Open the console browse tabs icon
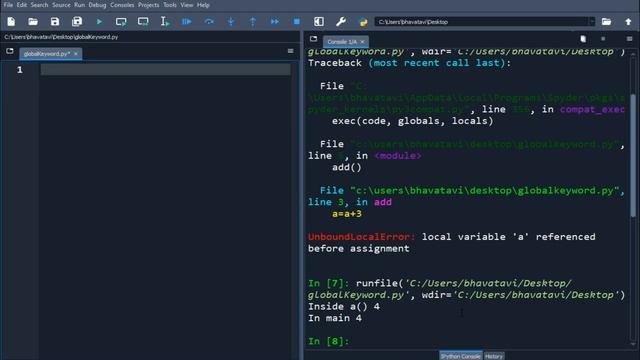Screen dimensions: 640x360 pos(313,39)
